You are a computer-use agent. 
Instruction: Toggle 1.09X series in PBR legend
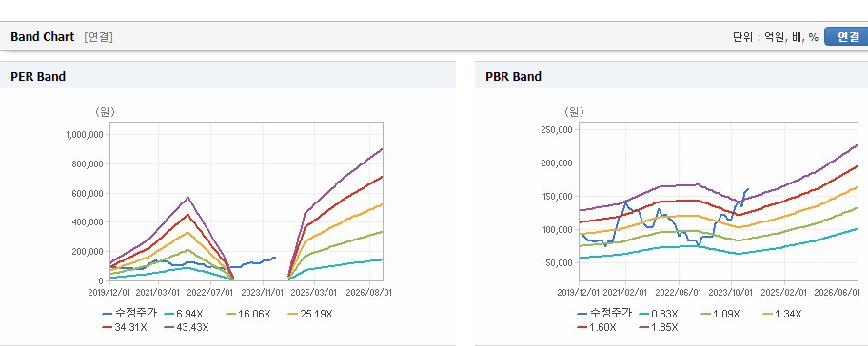pos(720,314)
